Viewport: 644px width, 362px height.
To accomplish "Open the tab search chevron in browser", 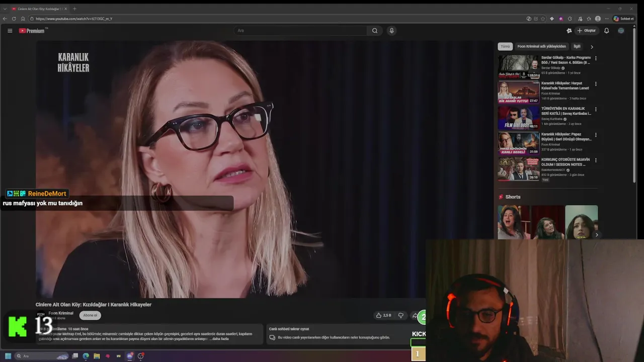I will coord(5,9).
